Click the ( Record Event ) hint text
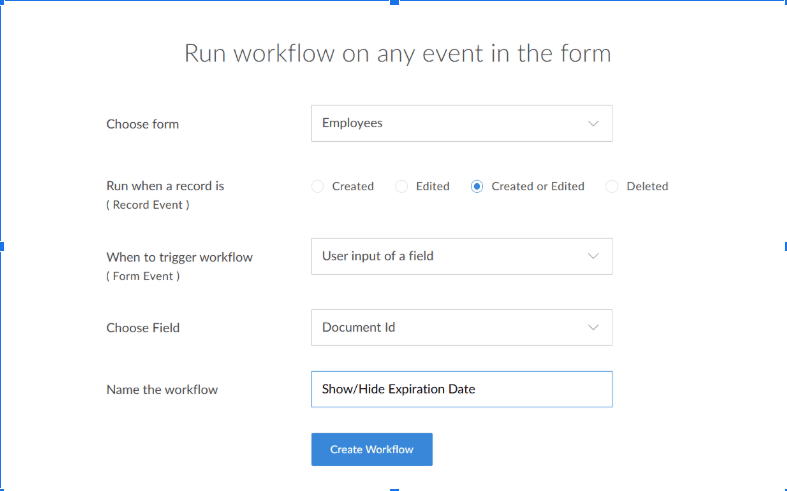The image size is (787, 491). (147, 205)
